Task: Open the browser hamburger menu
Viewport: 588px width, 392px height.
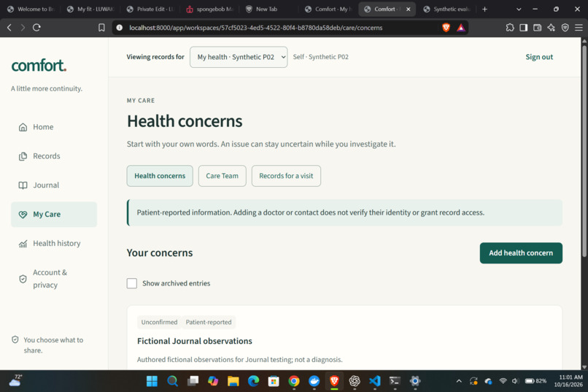Action: coord(579,28)
